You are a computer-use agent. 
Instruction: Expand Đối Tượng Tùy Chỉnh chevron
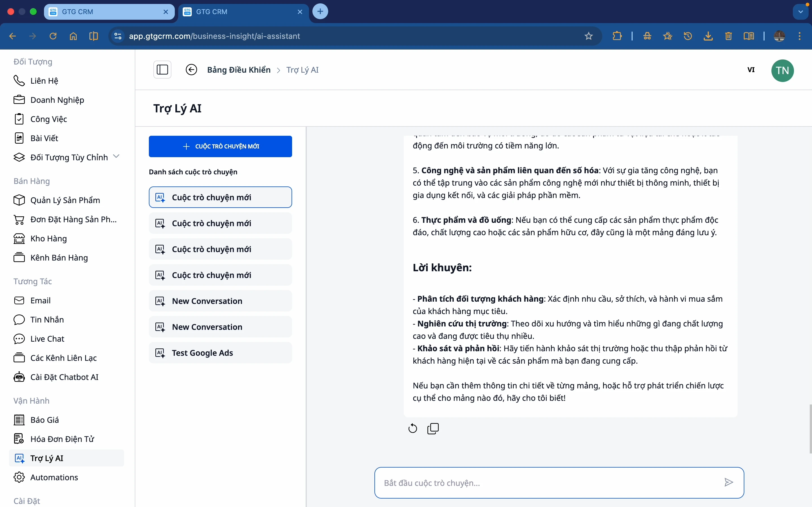(116, 156)
